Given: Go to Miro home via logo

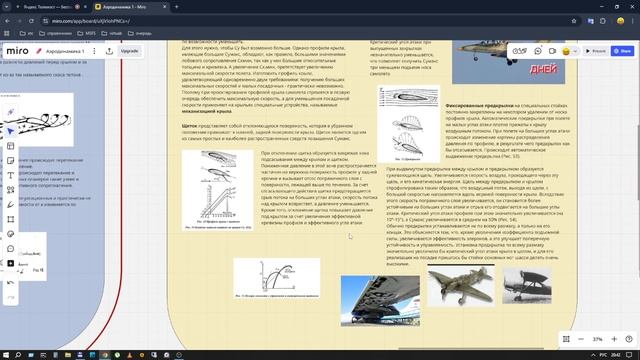Looking at the screenshot, I should coord(18,51).
